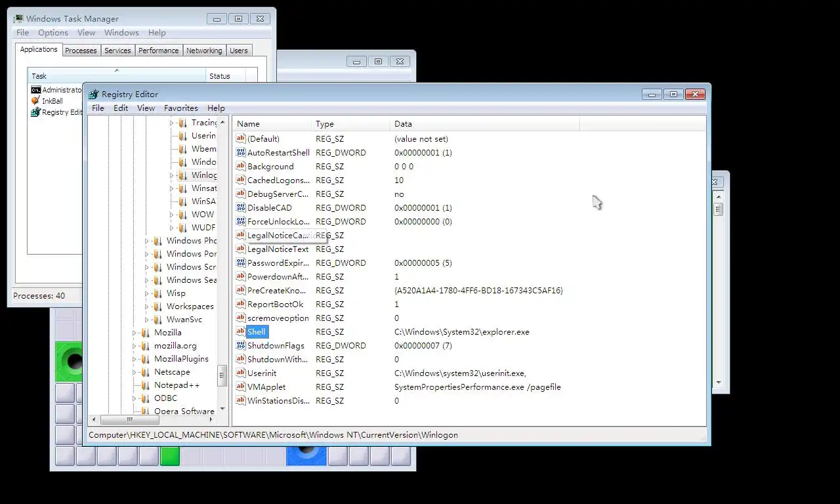
Task: Expand the Tracing registry key
Action: point(172,123)
